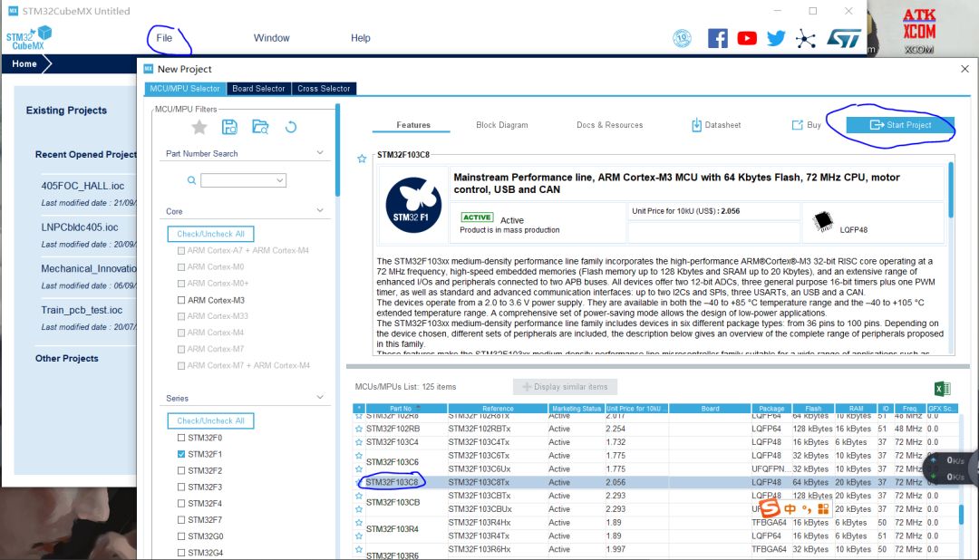Toggle the STM32G4 series checkbox

[x=181, y=553]
